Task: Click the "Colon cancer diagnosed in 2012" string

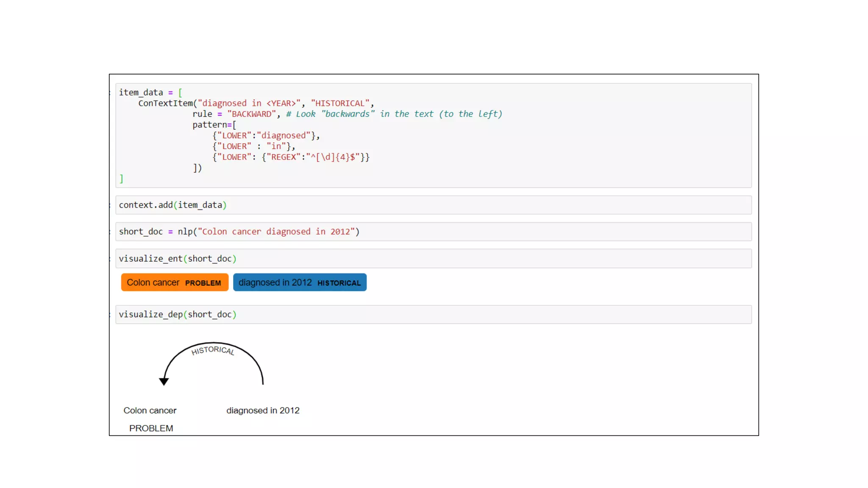Action: pyautogui.click(x=276, y=232)
